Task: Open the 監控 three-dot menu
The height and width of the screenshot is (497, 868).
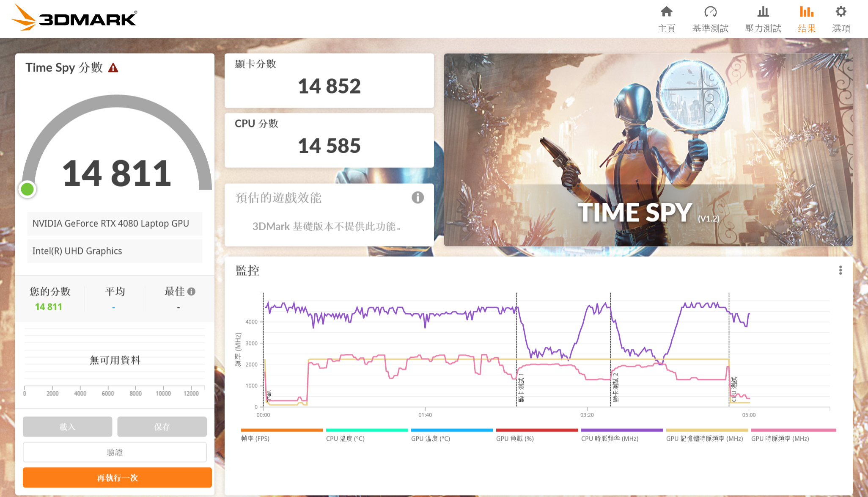Action: tap(840, 270)
